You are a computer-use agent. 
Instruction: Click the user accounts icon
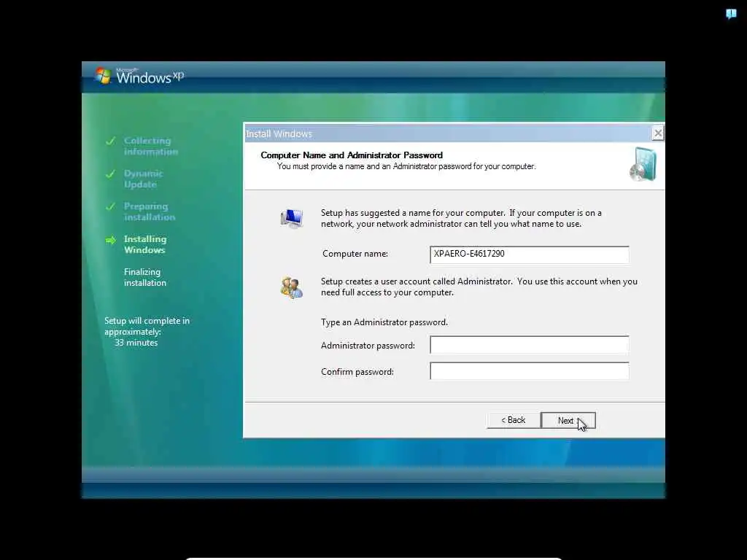(x=292, y=287)
